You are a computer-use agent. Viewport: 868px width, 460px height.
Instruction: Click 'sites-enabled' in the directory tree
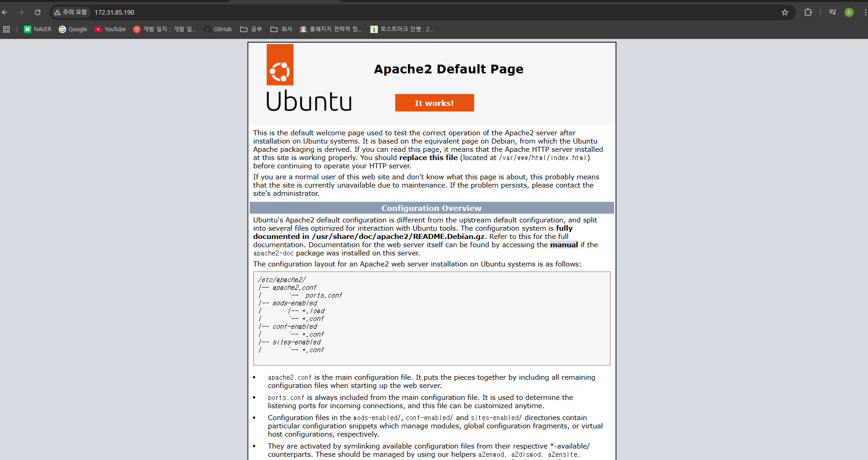pos(297,342)
